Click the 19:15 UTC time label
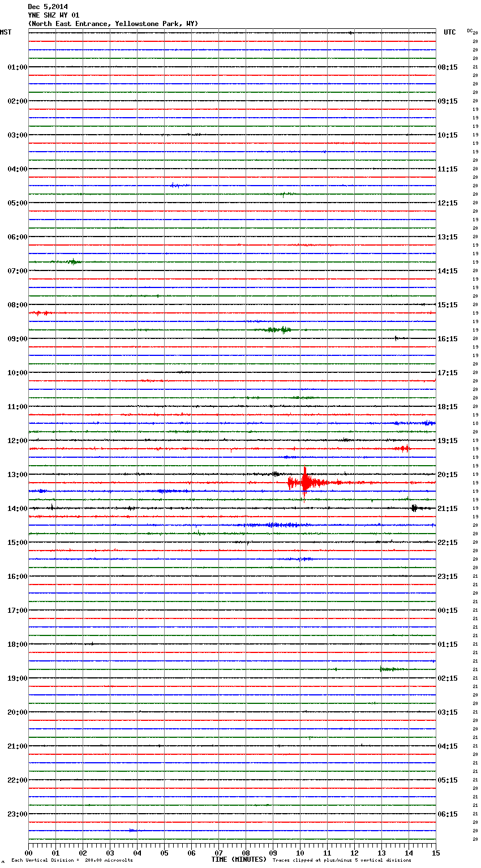Viewport: 481px width, 868px height. (448, 441)
